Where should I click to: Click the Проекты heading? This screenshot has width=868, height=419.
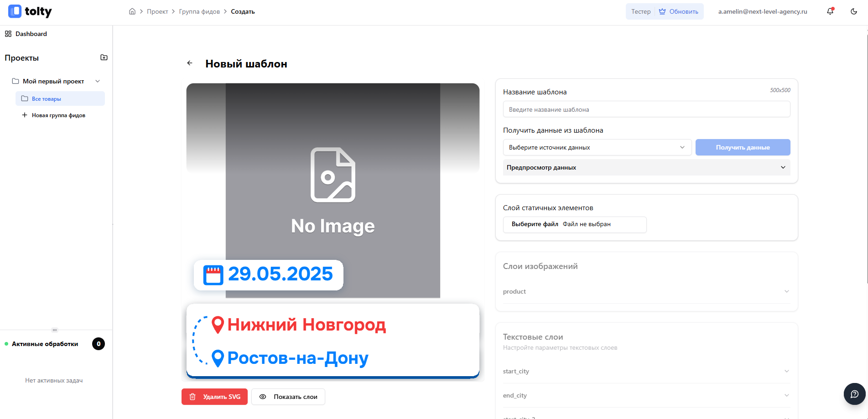(21, 58)
